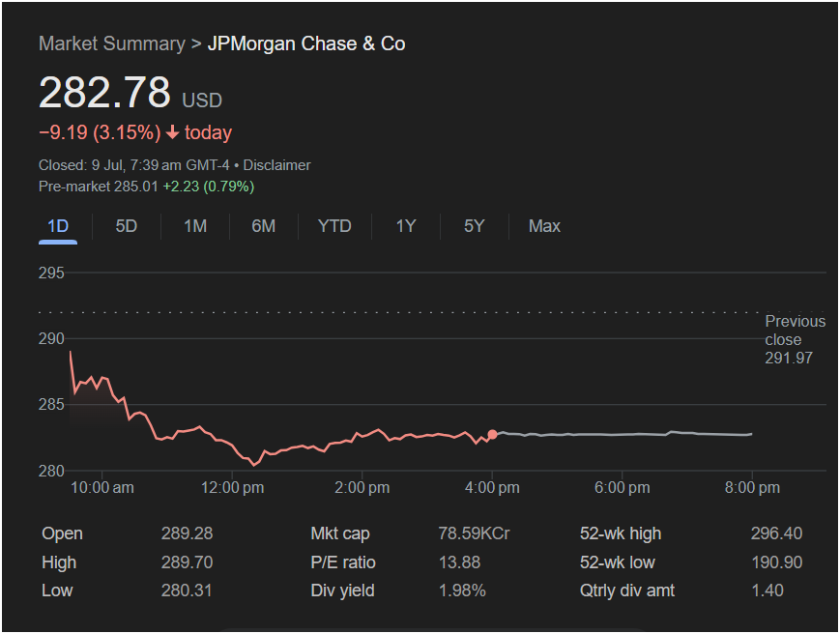Click the Mkt cap value 78.59KCr
Screen dimensions: 840x634
click(x=474, y=533)
